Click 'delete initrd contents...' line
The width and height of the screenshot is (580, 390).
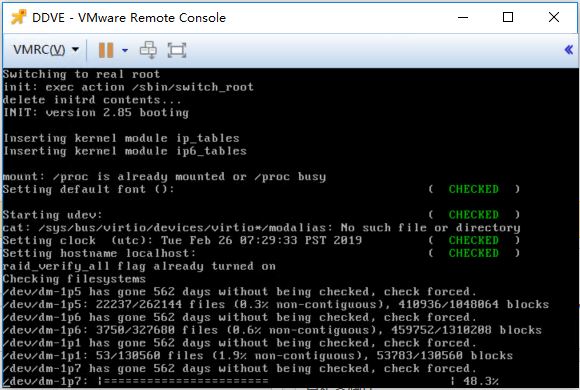point(92,100)
